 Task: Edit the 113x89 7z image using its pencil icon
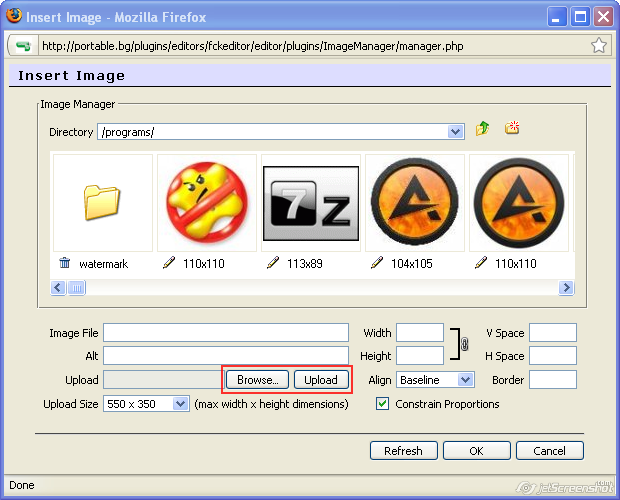pos(273,262)
